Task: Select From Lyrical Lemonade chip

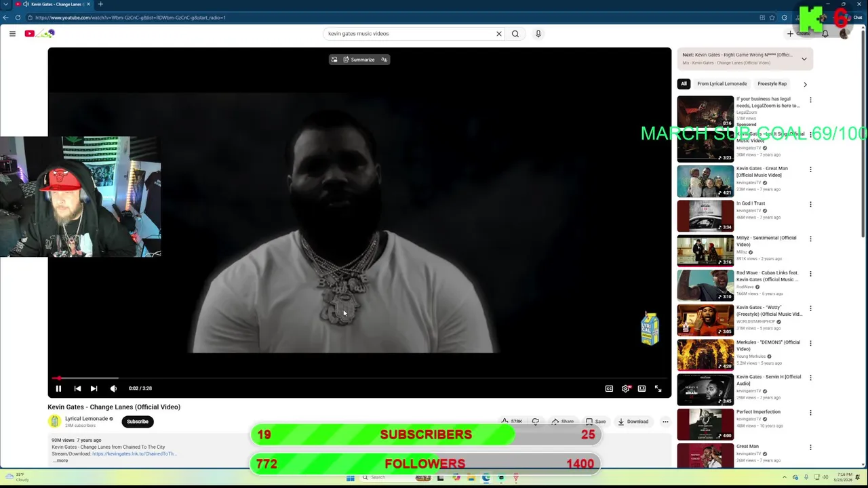Action: pos(722,84)
